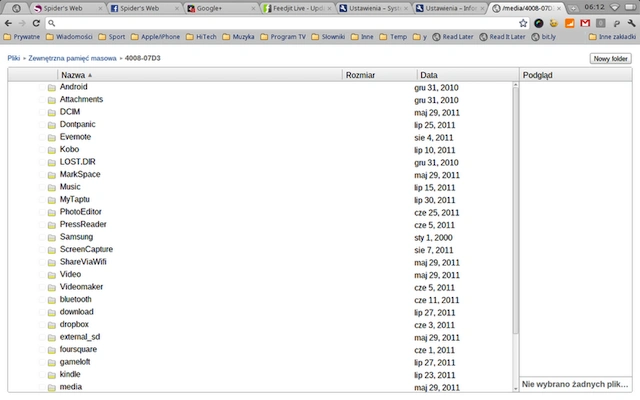Bookmark this page with the star icon
This screenshot has height=400, width=640.
coord(523,23)
